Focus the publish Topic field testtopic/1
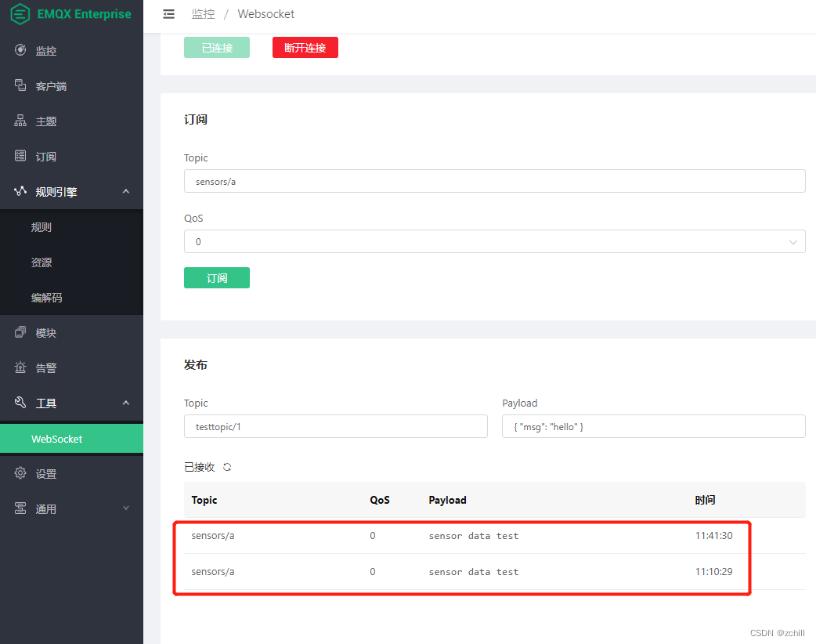 [x=336, y=426]
